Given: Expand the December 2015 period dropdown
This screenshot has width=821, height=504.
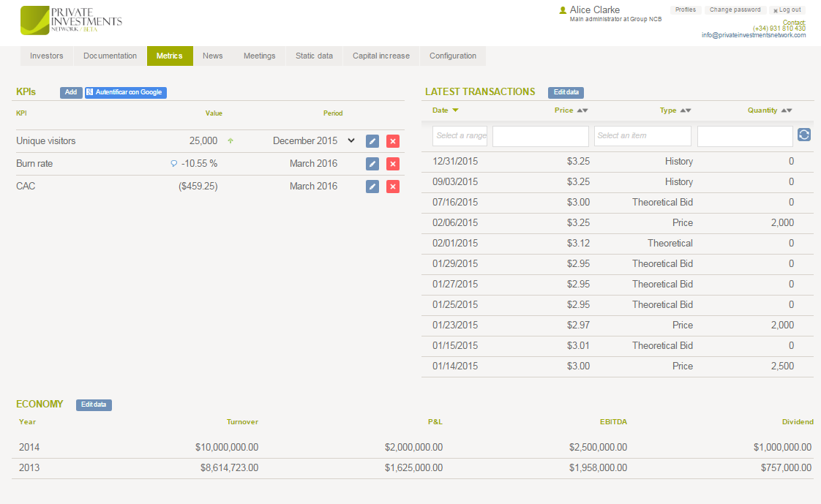Looking at the screenshot, I should 351,140.
